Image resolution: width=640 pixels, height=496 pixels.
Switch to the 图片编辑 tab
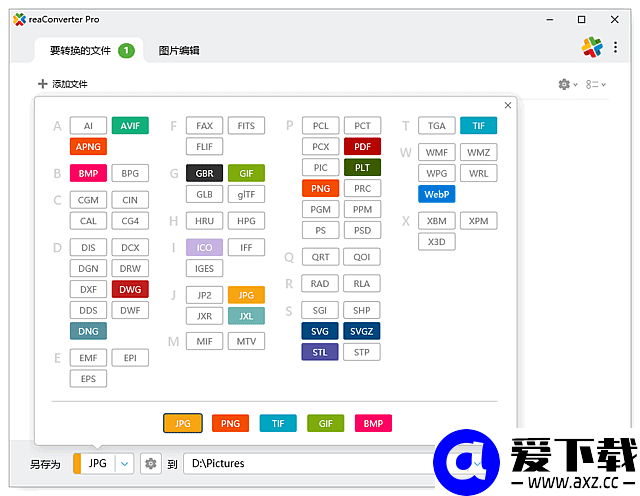pyautogui.click(x=179, y=51)
